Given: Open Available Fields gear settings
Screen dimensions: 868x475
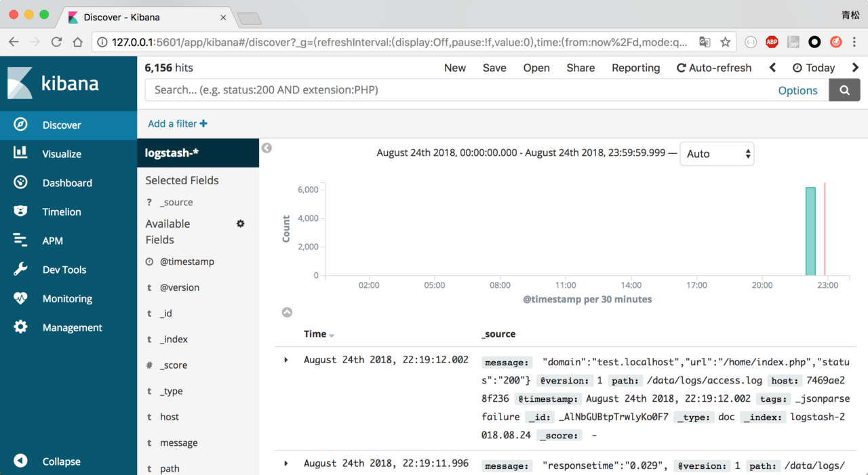Looking at the screenshot, I should pyautogui.click(x=241, y=224).
